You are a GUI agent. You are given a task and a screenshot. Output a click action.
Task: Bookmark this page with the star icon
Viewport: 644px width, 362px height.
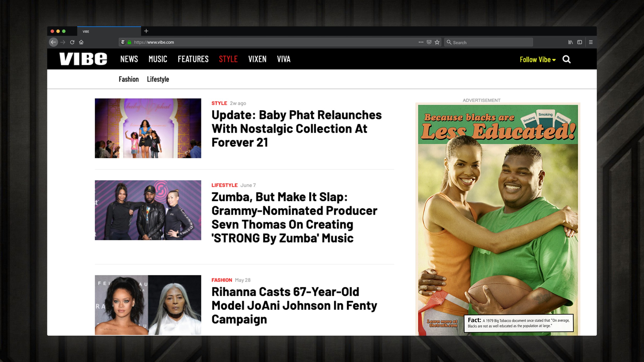pyautogui.click(x=437, y=42)
